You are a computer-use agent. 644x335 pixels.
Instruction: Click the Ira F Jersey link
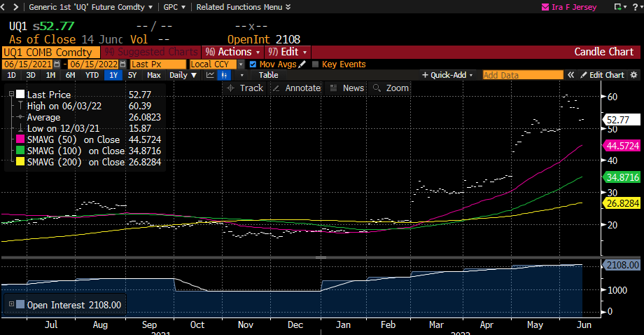point(574,7)
